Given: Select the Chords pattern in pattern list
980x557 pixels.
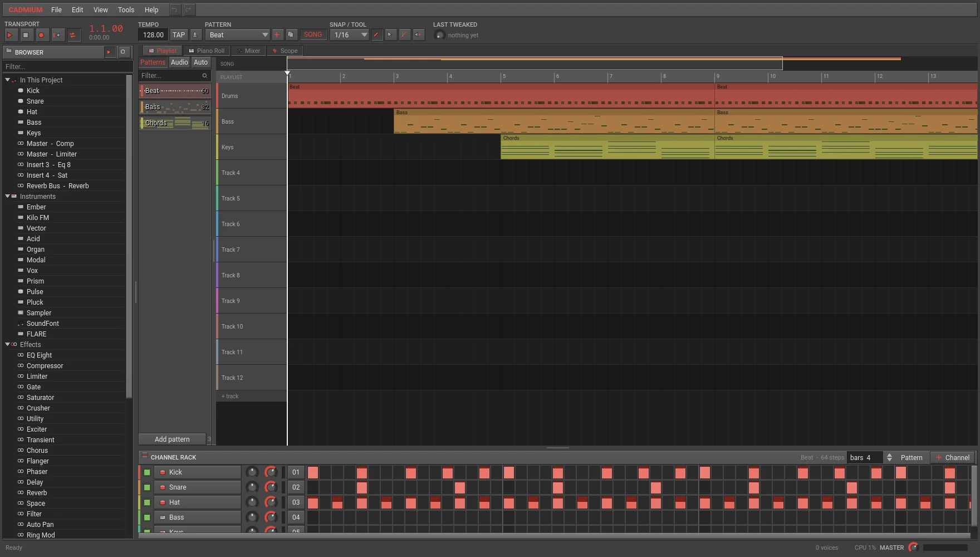Looking at the screenshot, I should pos(175,123).
